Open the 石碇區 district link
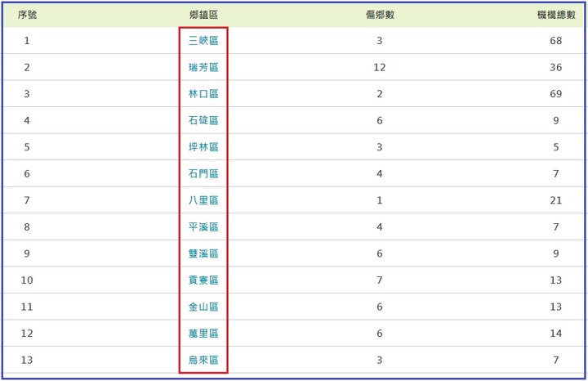Viewport: 588px width, 381px height. point(203,120)
